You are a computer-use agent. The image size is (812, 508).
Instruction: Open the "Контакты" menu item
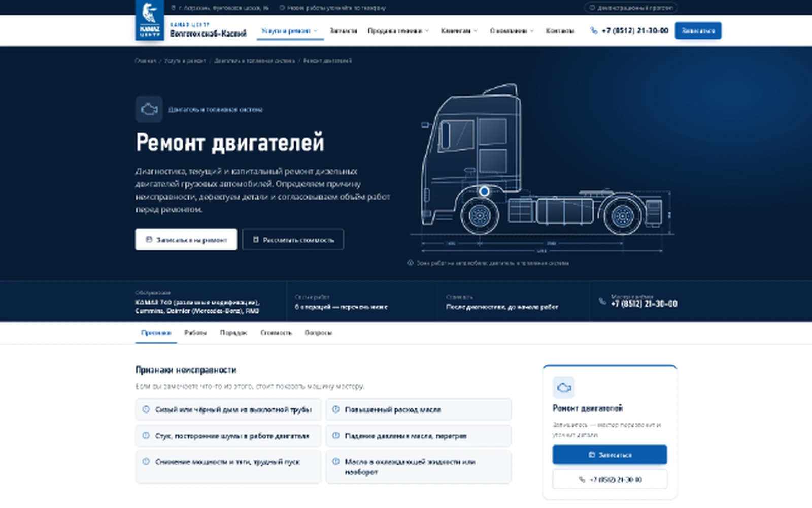click(560, 30)
